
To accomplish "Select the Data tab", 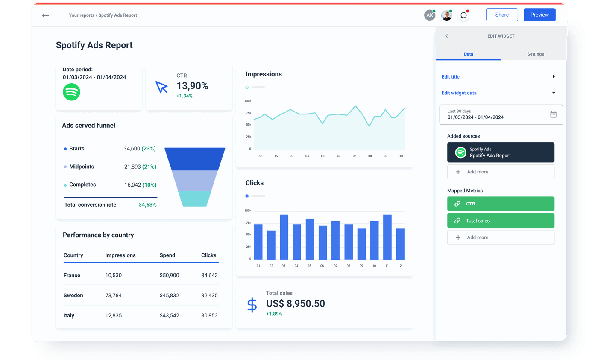I will click(x=469, y=54).
